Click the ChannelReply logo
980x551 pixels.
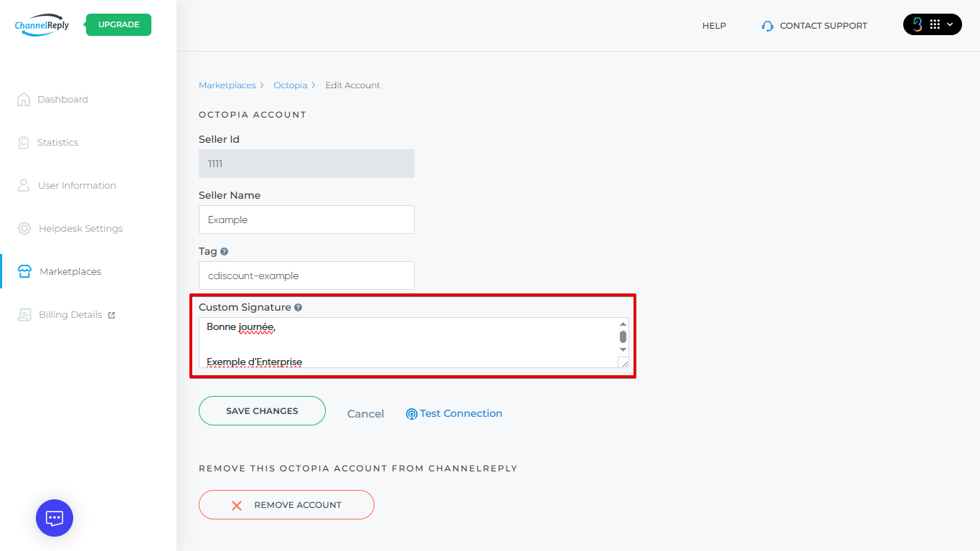click(42, 24)
